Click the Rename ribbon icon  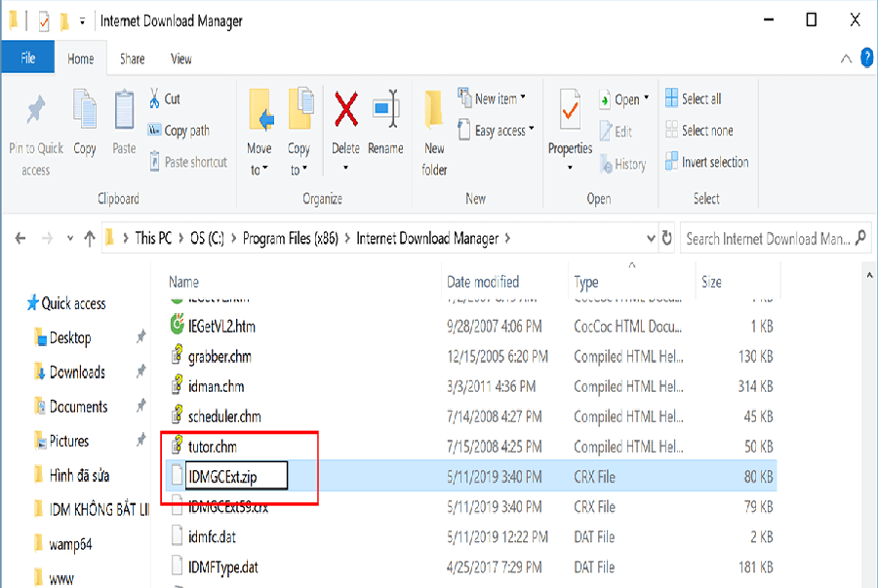coord(385,109)
